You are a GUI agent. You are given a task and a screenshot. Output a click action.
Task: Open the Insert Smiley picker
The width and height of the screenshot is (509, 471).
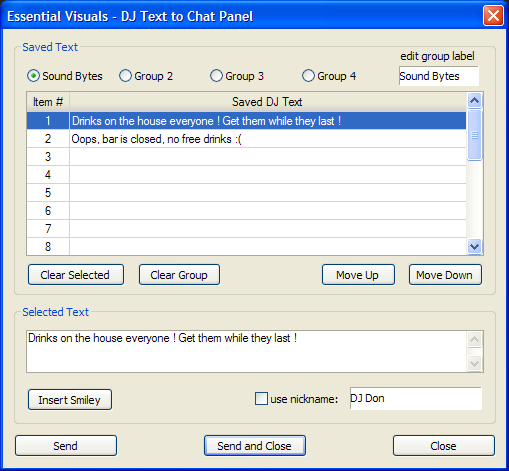point(70,400)
